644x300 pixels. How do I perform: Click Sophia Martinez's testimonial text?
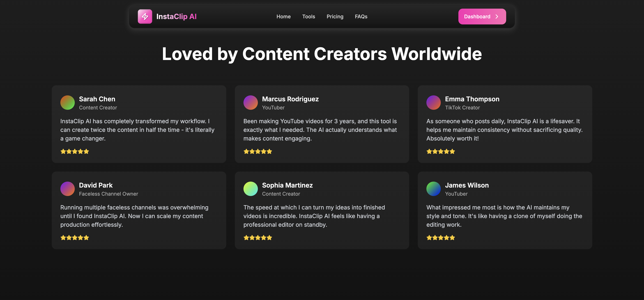click(x=314, y=216)
